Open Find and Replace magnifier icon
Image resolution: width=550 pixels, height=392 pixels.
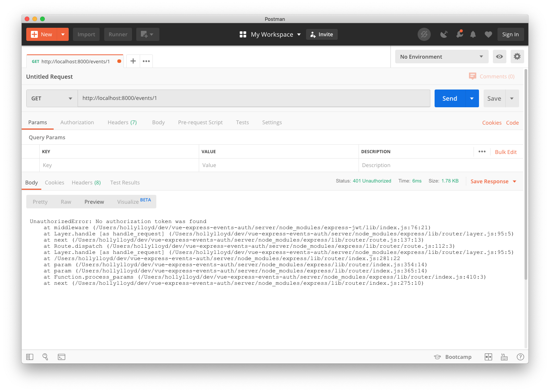pos(45,357)
